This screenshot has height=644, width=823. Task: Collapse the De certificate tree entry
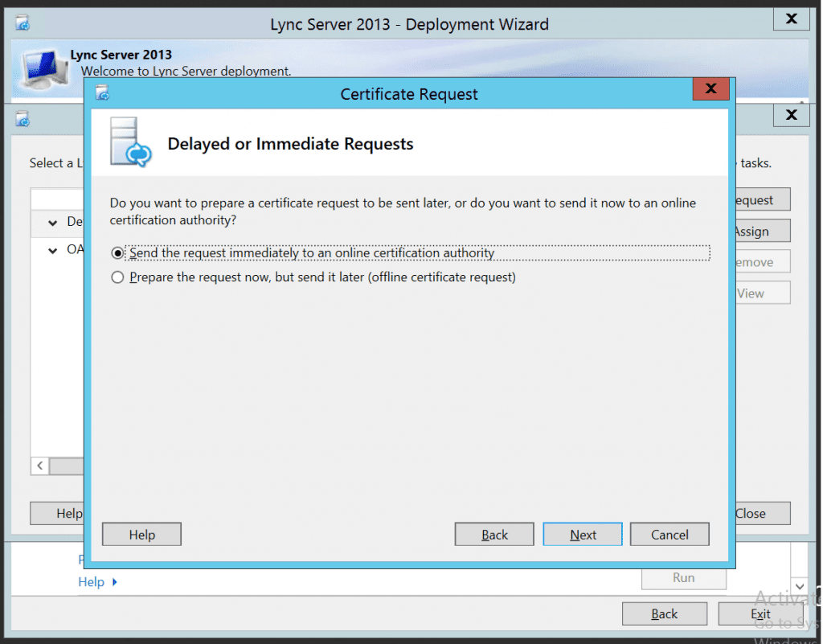coord(51,222)
